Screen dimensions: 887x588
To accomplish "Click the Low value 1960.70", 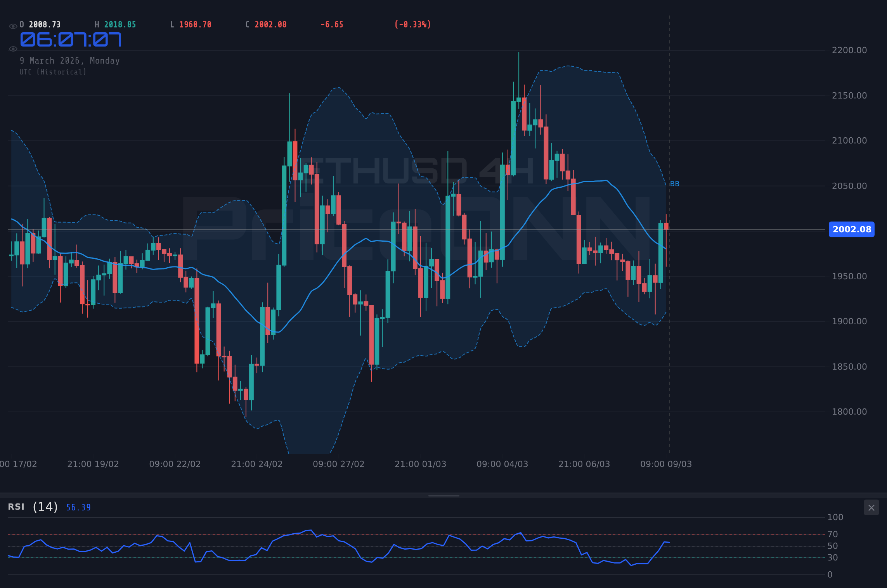I will point(196,24).
